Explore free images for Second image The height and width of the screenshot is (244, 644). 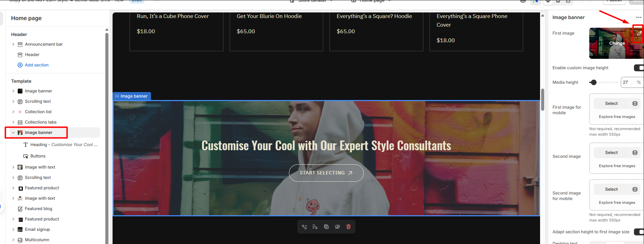point(617,166)
